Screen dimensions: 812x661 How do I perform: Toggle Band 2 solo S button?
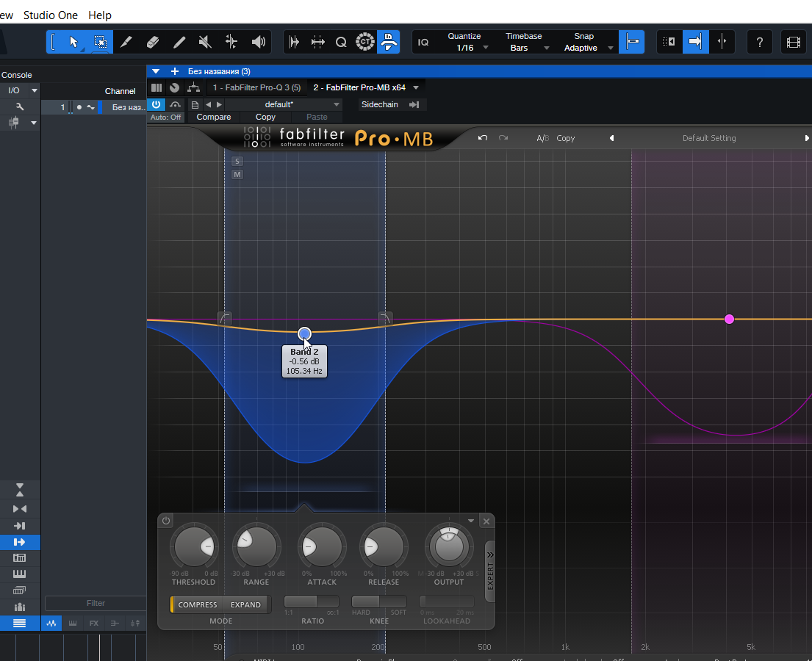237,161
